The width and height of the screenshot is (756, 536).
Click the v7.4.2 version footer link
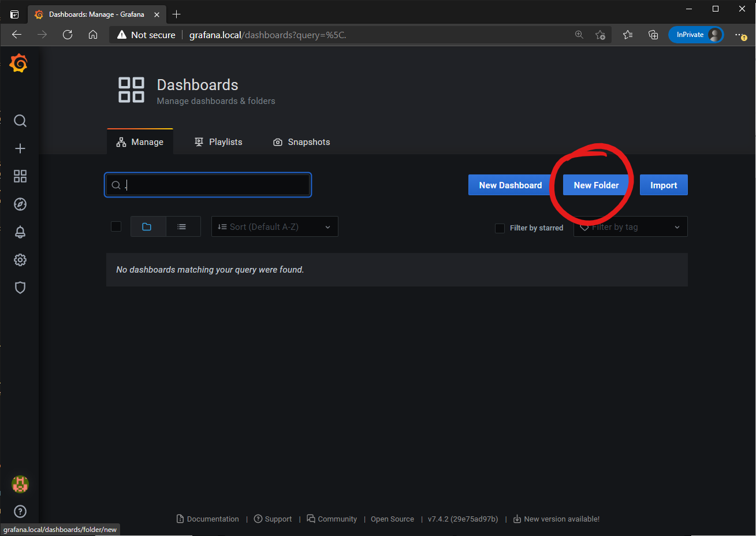pos(463,519)
